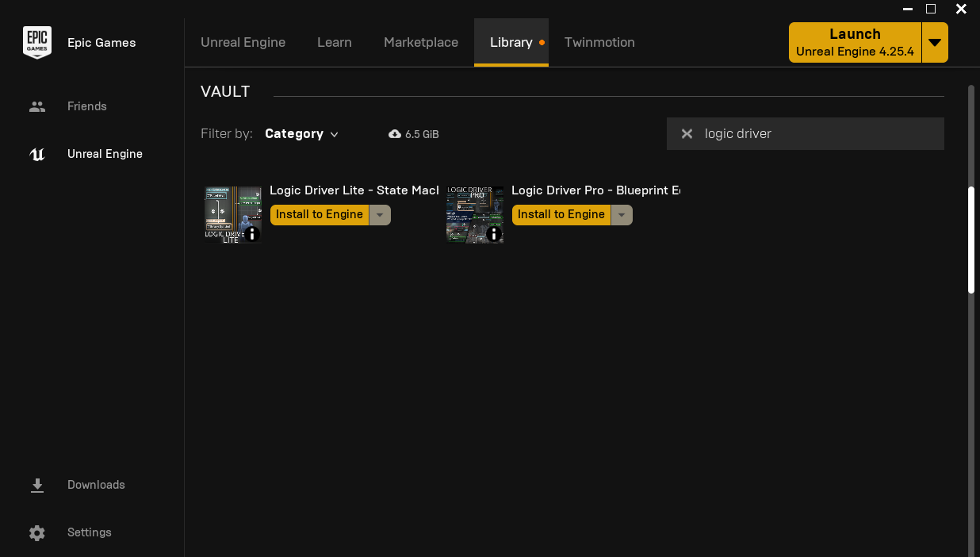Open the Downloads icon in sidebar

click(37, 485)
